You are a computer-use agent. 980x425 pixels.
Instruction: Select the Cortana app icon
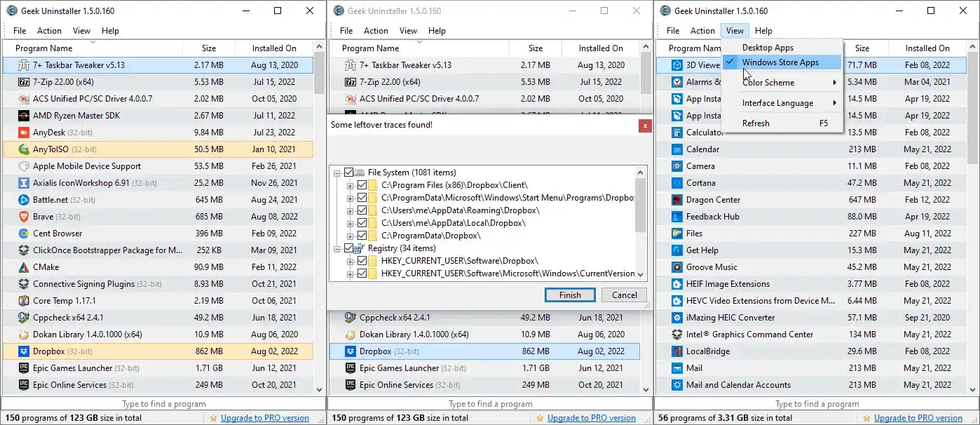[x=676, y=183]
